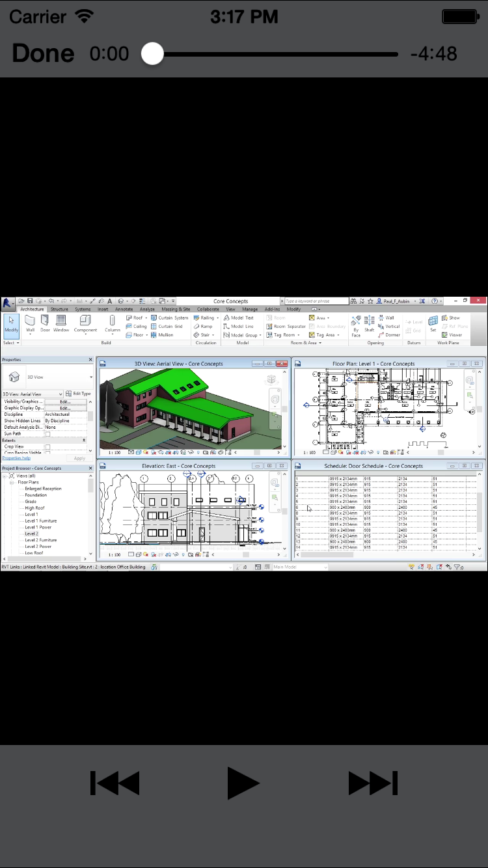The height and width of the screenshot is (868, 488).
Task: Click the 3D view ViewCube
Action: pos(271,379)
